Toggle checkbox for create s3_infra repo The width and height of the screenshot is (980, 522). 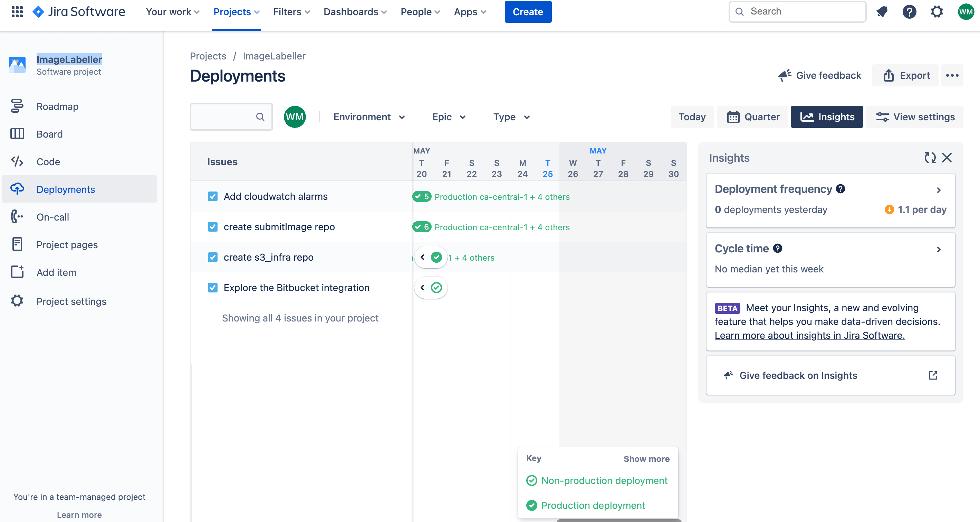point(213,257)
